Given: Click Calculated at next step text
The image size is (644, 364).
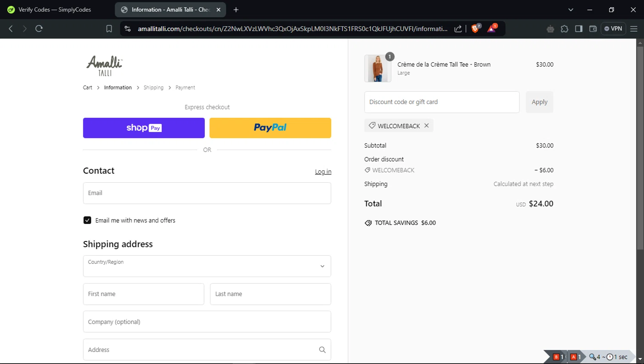Looking at the screenshot, I should 523,184.
